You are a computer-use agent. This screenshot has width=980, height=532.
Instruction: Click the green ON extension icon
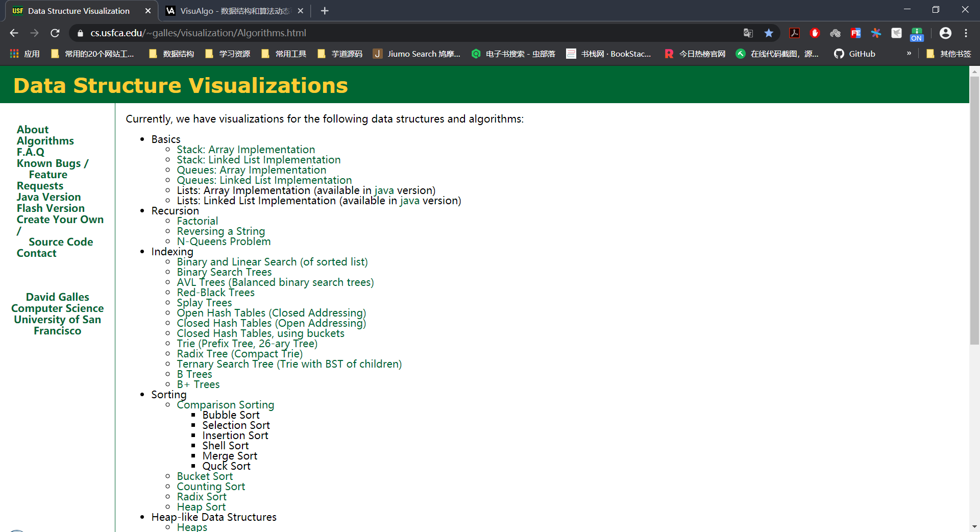click(917, 34)
